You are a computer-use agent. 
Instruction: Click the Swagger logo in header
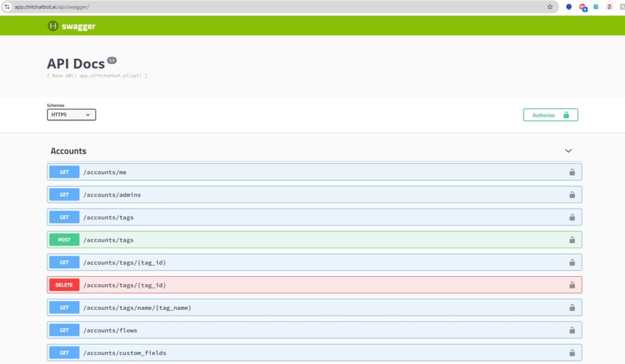coord(71,26)
